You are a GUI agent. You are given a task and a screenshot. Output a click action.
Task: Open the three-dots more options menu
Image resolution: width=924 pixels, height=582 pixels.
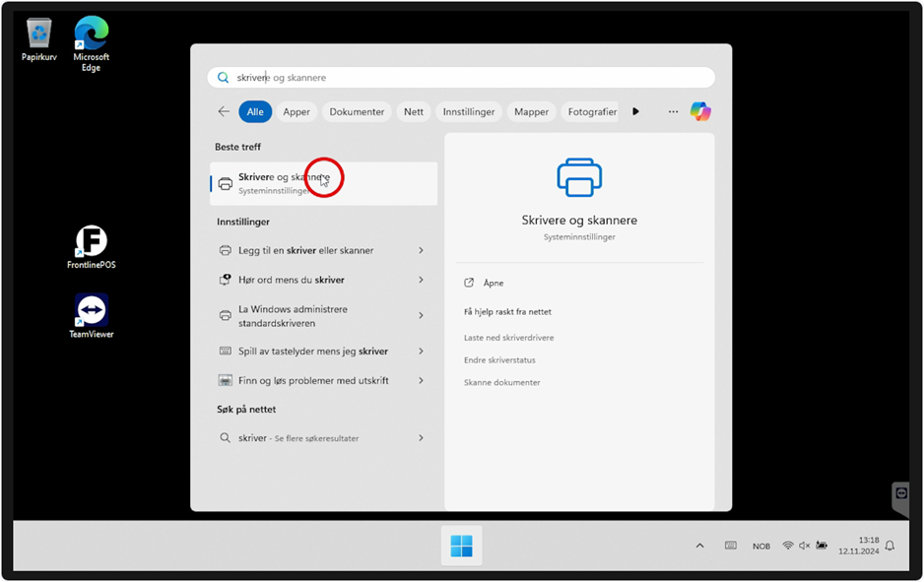(x=673, y=111)
